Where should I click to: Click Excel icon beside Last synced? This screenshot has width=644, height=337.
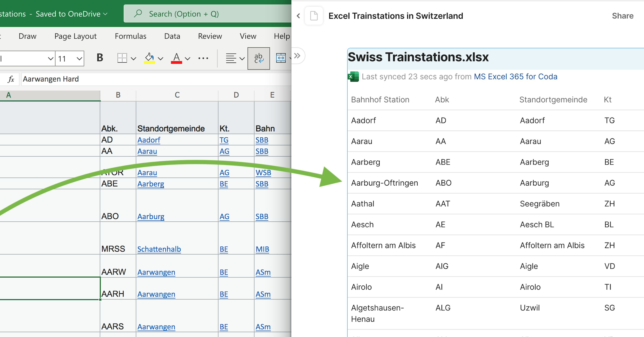353,77
